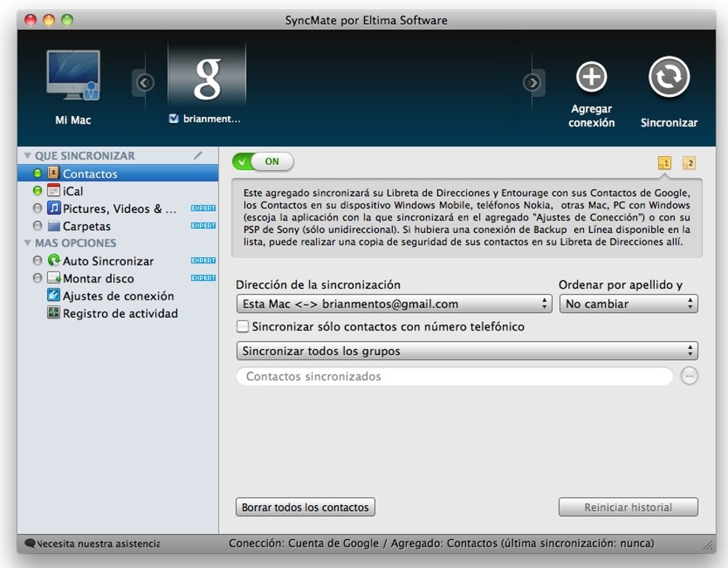Viewport: 728px width, 568px height.
Task: Collapse the QUE SINCRONIZAR section
Action: click(27, 156)
